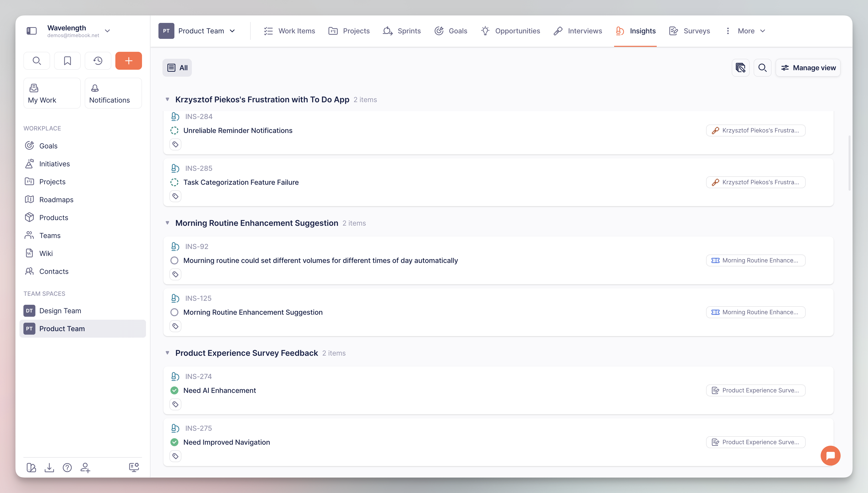Switch to Interviews tab
The width and height of the screenshot is (868, 493).
point(578,31)
